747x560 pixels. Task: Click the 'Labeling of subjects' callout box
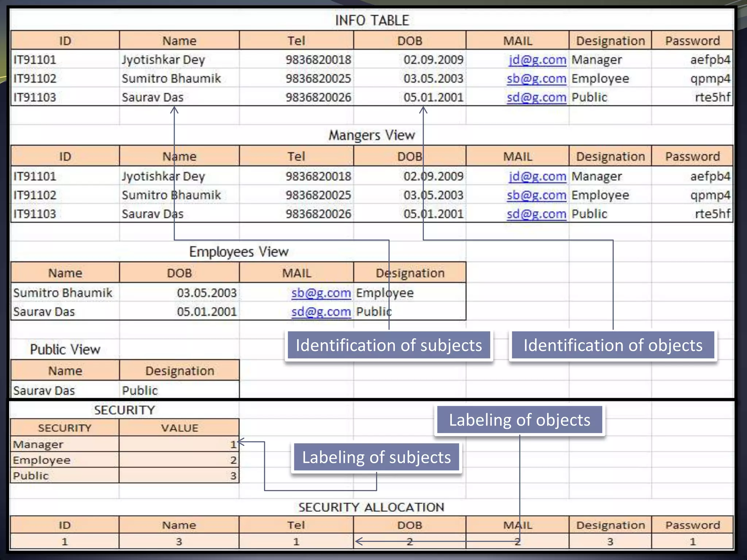tap(376, 457)
